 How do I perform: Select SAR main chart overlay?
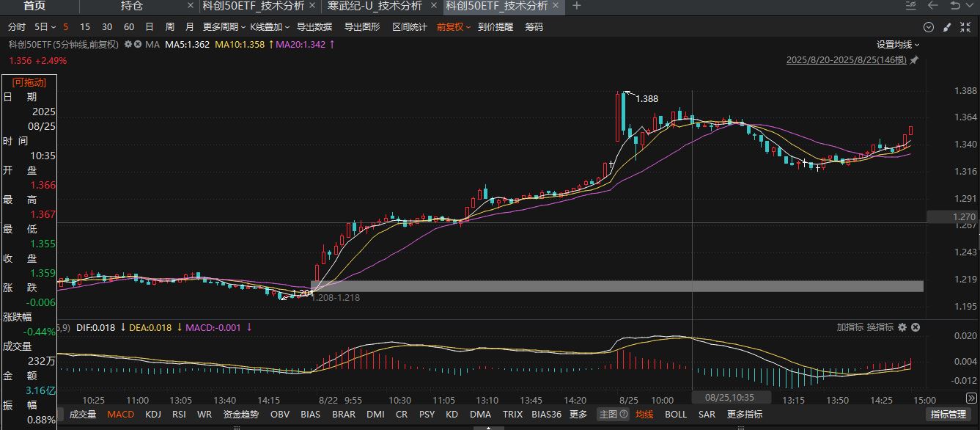pyautogui.click(x=707, y=415)
